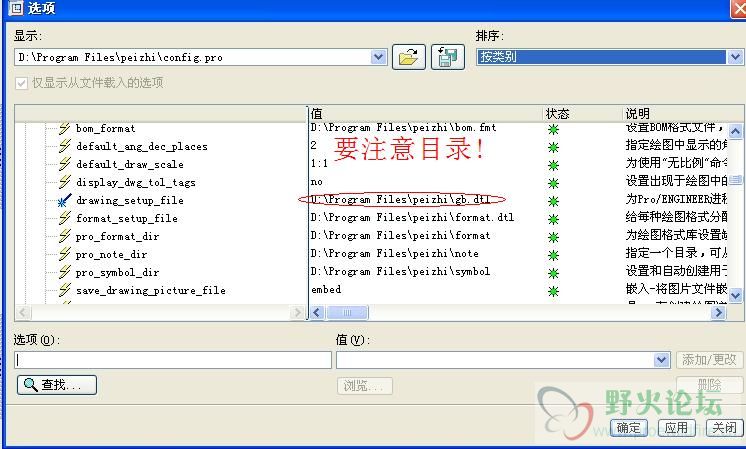Click value D:\Program Files\peizhi\bom.fmt

pos(403,127)
